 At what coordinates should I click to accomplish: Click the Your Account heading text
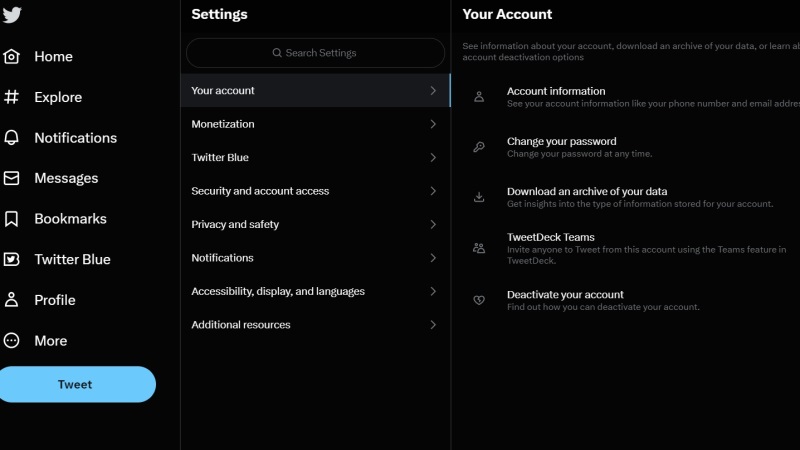point(507,14)
